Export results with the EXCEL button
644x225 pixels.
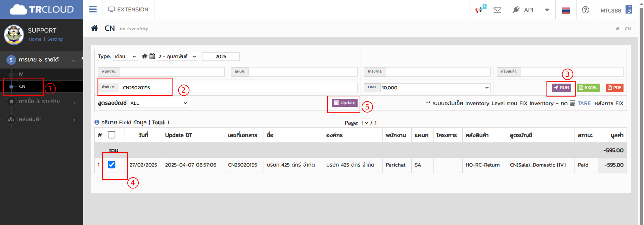click(x=588, y=88)
